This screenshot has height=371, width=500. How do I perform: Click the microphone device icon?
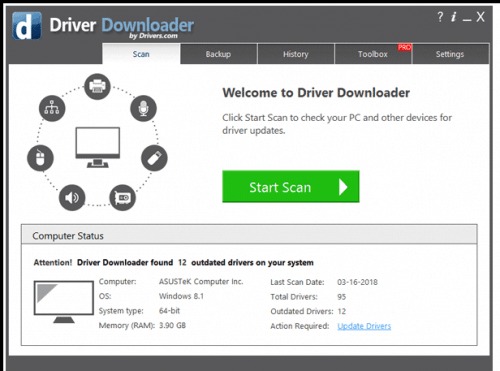click(143, 109)
